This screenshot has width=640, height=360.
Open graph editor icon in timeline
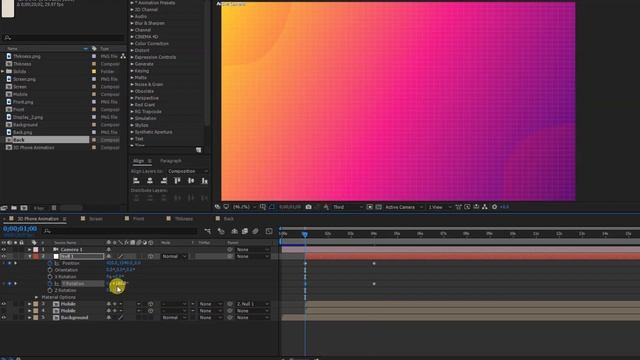[x=269, y=231]
